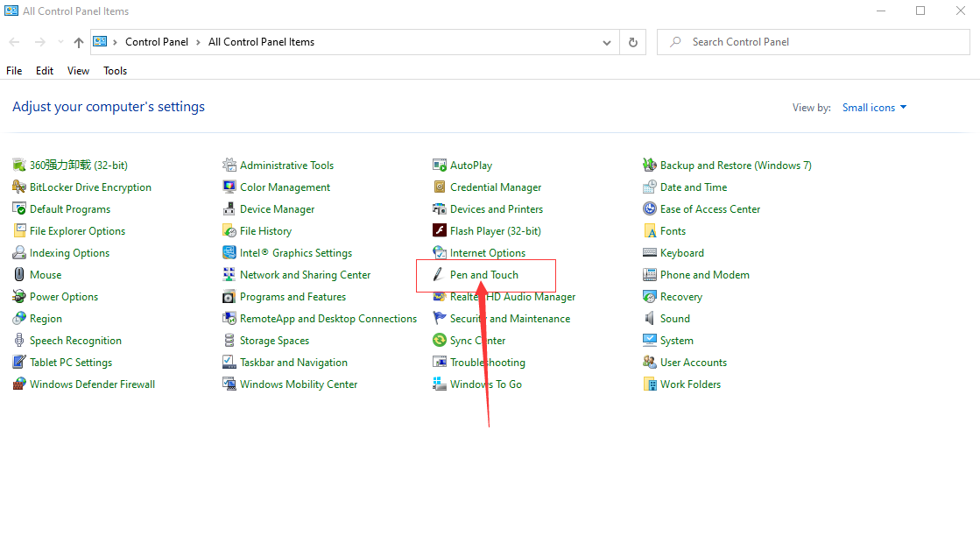Click the Refresh button beside address bar
This screenshot has width=980, height=550.
pyautogui.click(x=633, y=42)
